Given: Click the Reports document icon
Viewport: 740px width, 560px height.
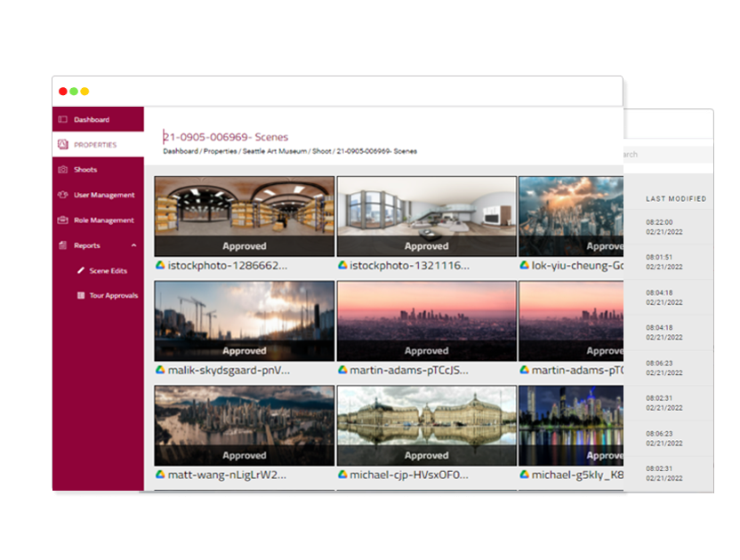Looking at the screenshot, I should (x=62, y=245).
